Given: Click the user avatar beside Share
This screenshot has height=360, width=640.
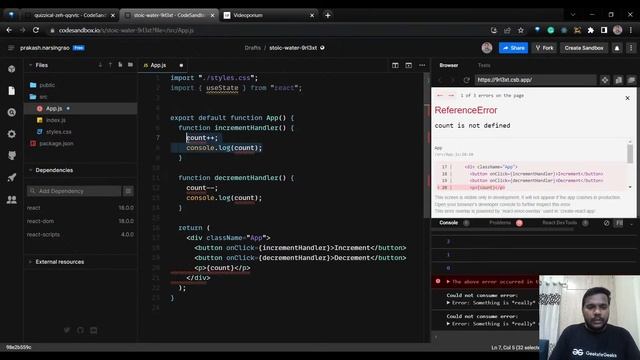Looking at the screenshot, I should coord(487,48).
